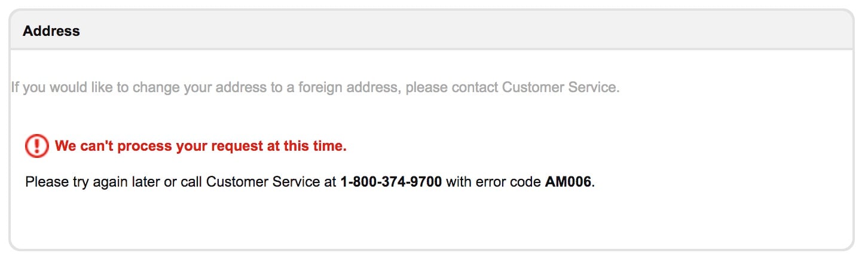Click the bold error code AM006
This screenshot has height=262, width=868.
pos(568,181)
